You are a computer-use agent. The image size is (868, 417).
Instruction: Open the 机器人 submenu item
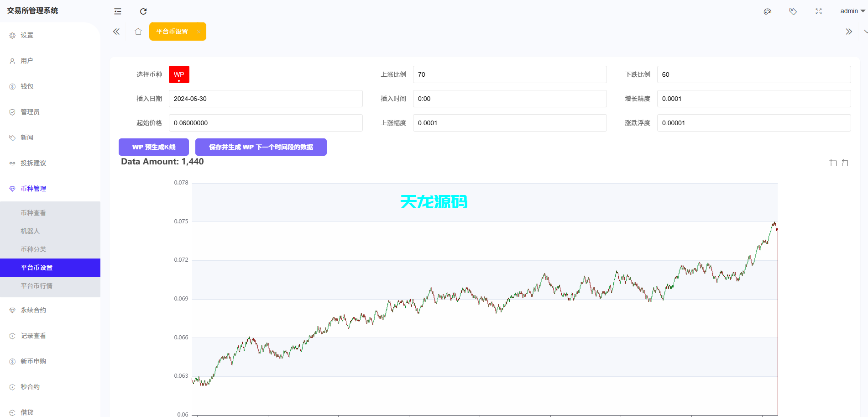point(50,231)
